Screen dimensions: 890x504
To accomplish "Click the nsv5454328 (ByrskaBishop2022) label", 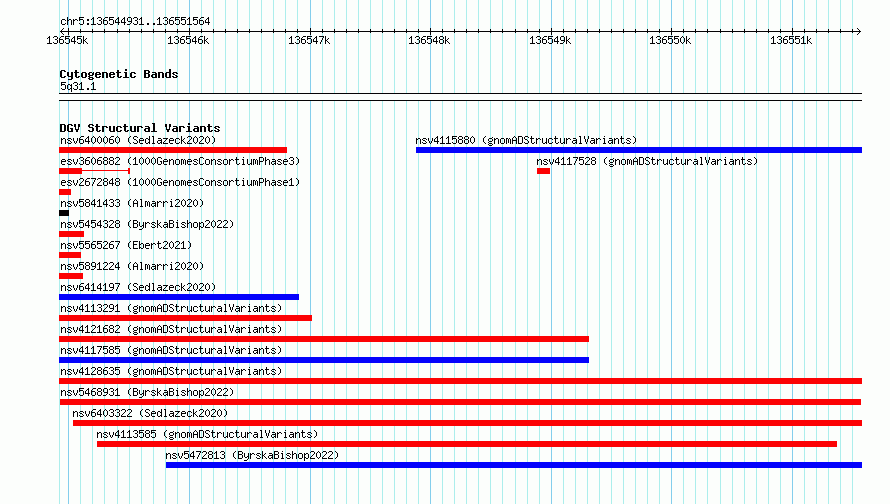I will pyautogui.click(x=147, y=224).
